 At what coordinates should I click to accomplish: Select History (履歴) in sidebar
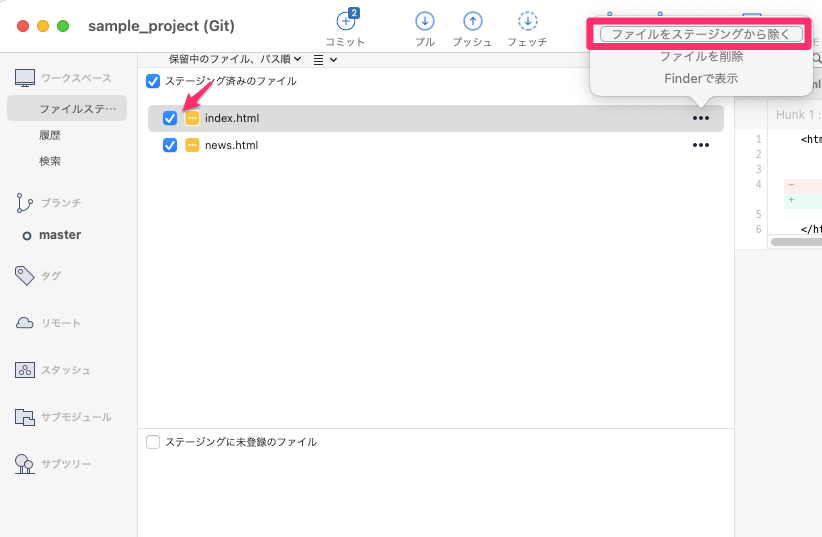pyautogui.click(x=50, y=135)
